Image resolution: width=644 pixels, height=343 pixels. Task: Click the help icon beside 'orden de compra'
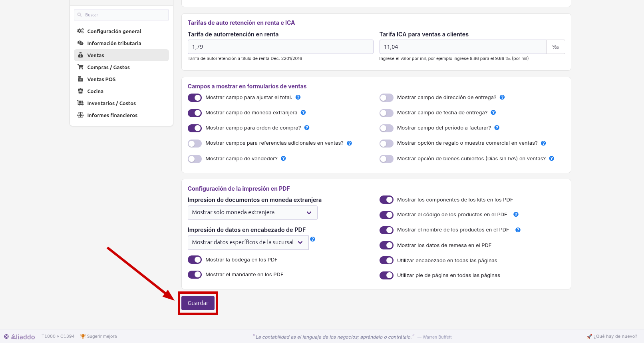[307, 128]
